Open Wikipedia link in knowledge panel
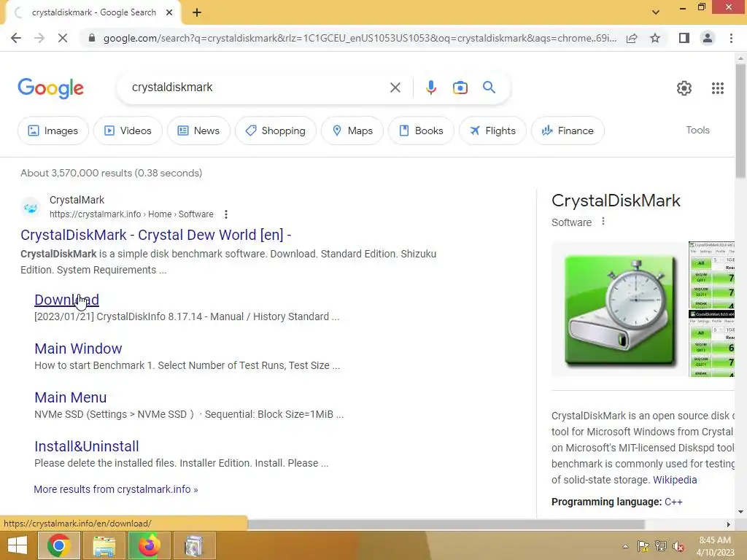The width and height of the screenshot is (747, 560). click(675, 480)
